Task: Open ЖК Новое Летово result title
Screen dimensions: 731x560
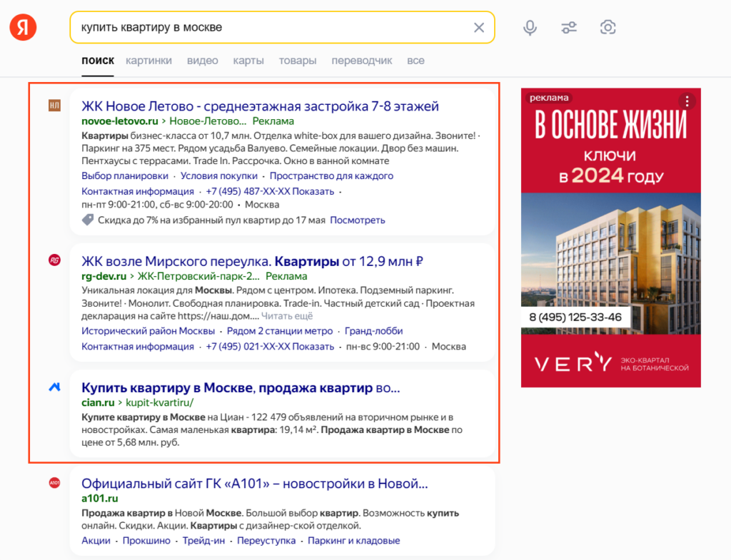Action: 260,106
